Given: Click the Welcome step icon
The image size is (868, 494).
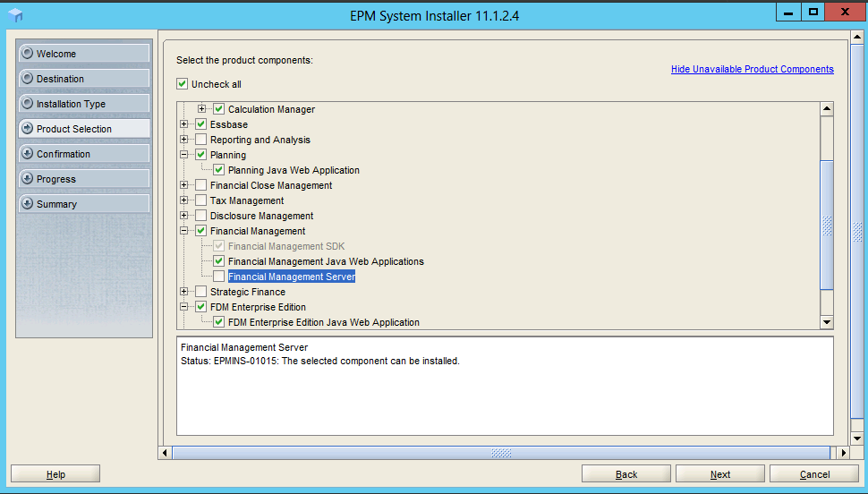Looking at the screenshot, I should coord(27,54).
